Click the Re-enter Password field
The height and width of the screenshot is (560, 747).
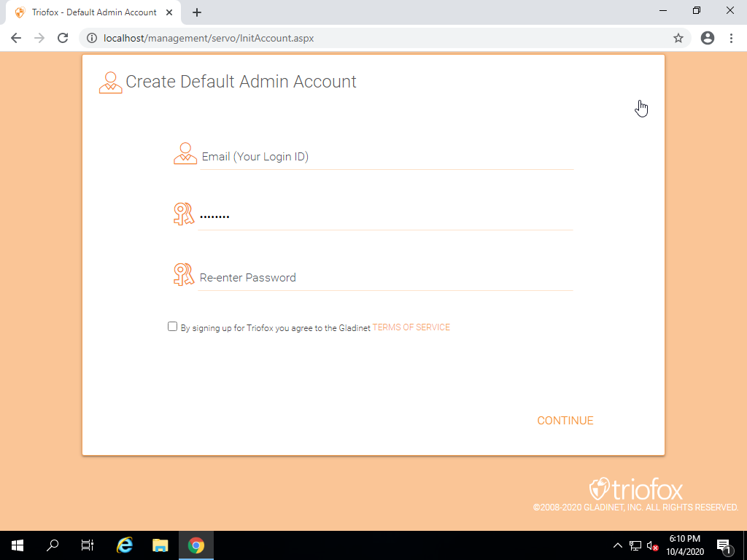tap(385, 278)
